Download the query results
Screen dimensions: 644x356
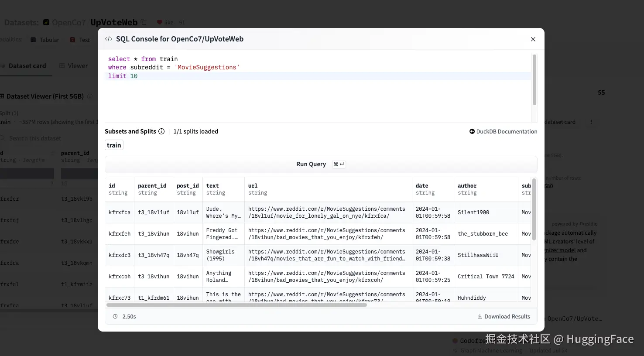pyautogui.click(x=504, y=316)
